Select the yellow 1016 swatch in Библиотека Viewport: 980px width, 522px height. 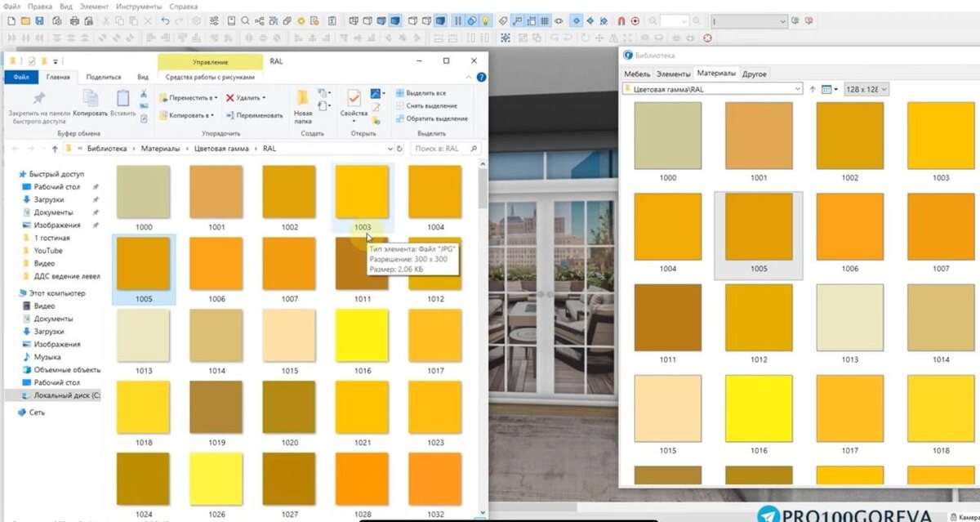coord(759,408)
